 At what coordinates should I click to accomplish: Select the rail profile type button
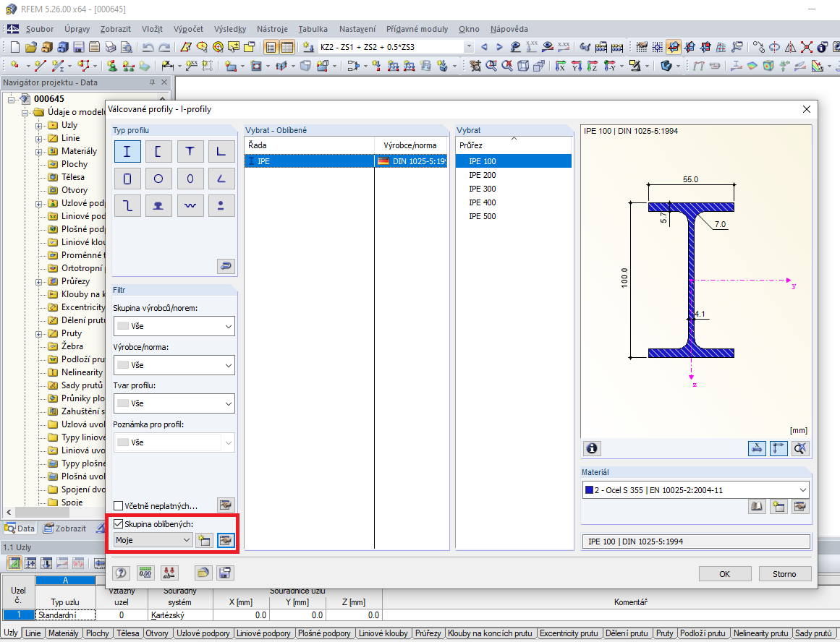point(158,205)
